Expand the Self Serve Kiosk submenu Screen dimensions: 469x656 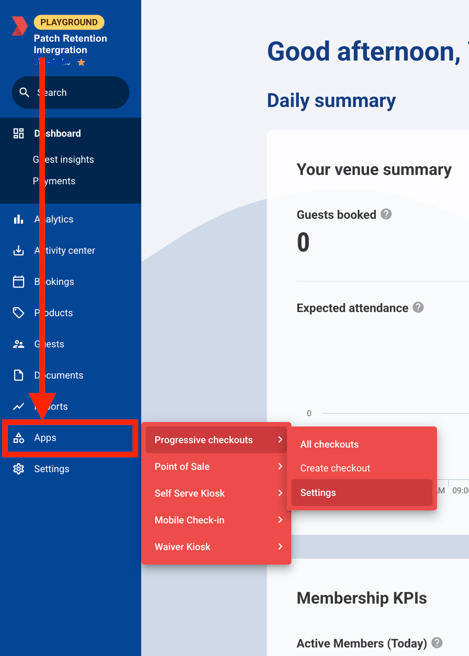click(x=216, y=493)
